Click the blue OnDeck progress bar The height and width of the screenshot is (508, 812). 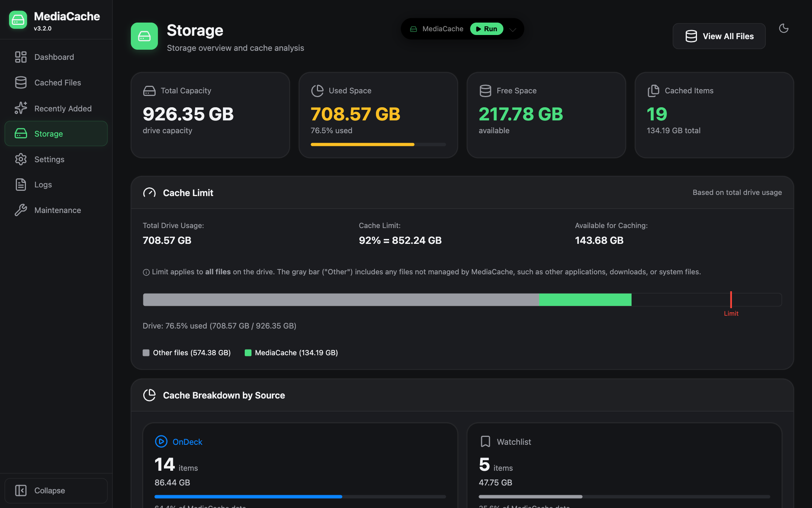pyautogui.click(x=248, y=497)
